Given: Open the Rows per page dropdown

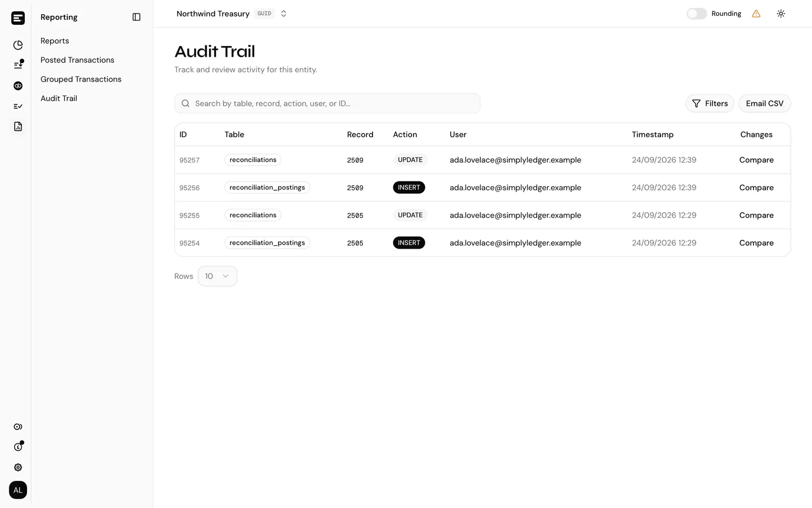Looking at the screenshot, I should [217, 276].
